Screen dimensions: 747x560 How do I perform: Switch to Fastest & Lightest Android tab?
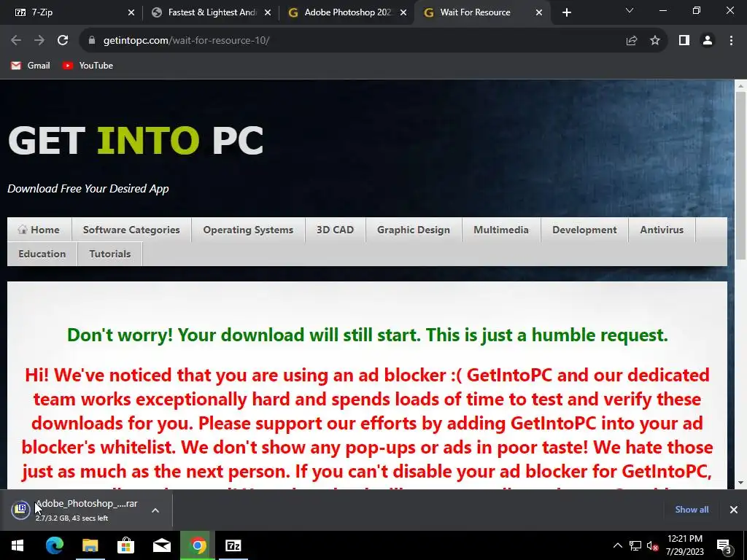(x=211, y=12)
